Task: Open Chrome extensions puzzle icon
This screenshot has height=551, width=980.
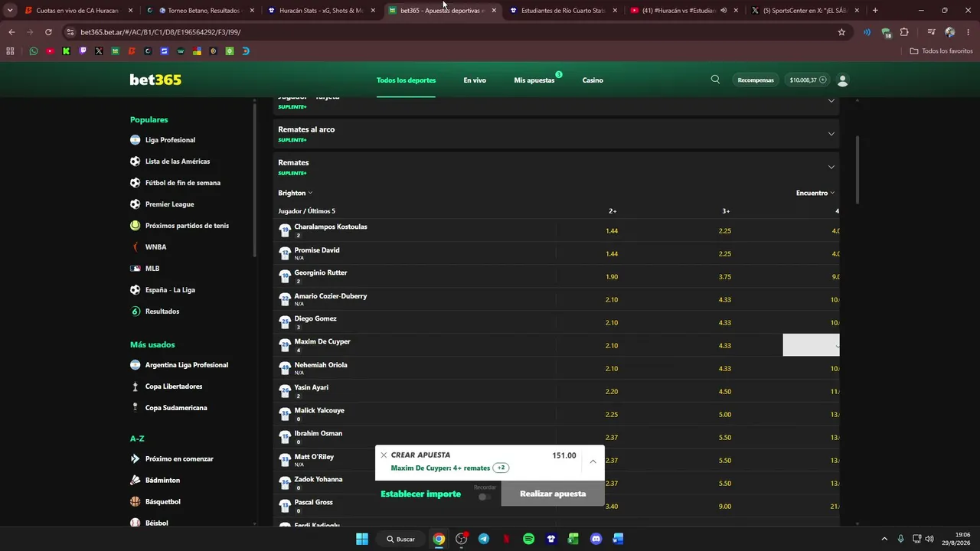Action: (904, 32)
